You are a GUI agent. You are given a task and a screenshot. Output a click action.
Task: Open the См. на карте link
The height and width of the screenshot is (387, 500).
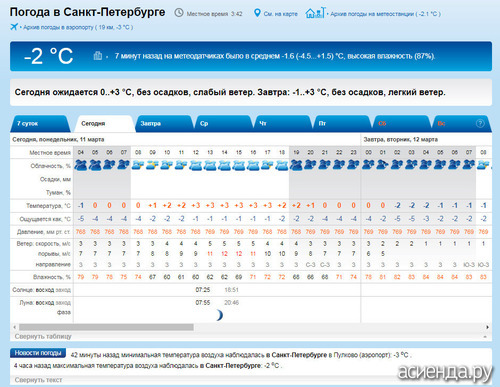(280, 14)
